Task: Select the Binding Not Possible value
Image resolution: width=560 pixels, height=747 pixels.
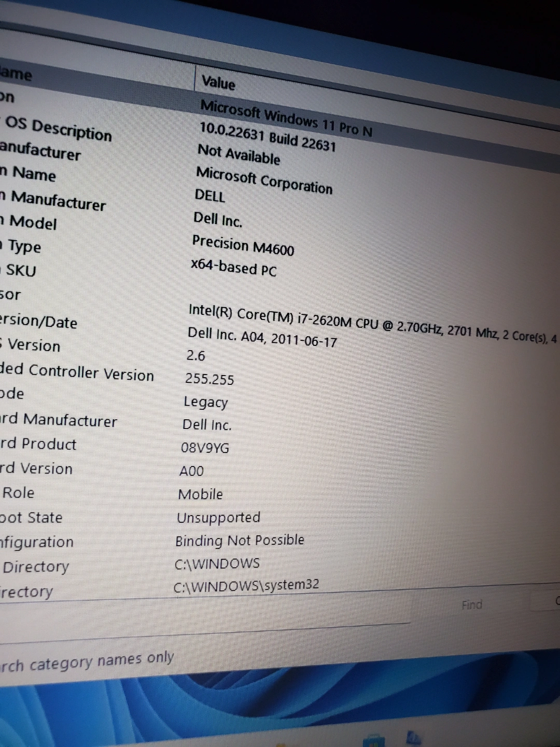Action: pos(240,541)
